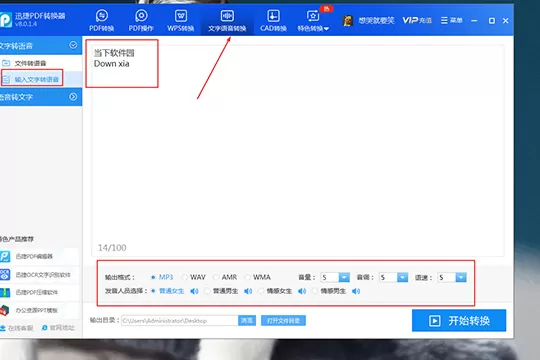This screenshot has width=540, height=360.
Task: Click the 'Down xia' text line
Action: [x=112, y=64]
